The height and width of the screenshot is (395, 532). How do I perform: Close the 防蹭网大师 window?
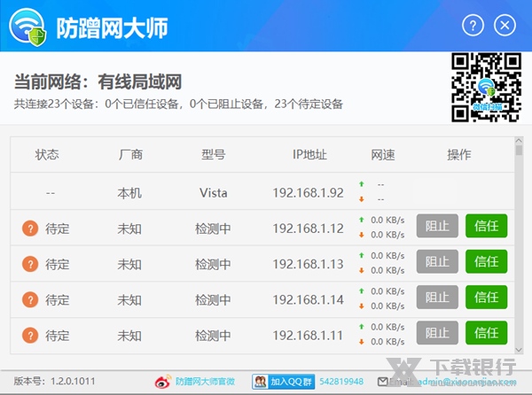(x=505, y=25)
